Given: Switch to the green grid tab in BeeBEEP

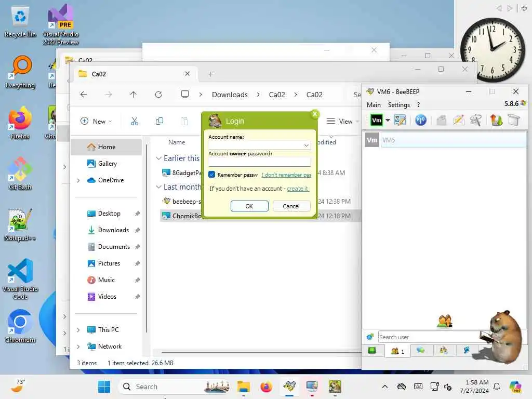Looking at the screenshot, I should [372, 351].
